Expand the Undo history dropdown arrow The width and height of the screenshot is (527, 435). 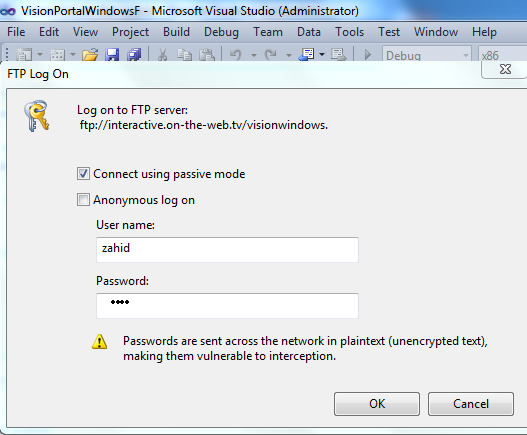pos(254,55)
